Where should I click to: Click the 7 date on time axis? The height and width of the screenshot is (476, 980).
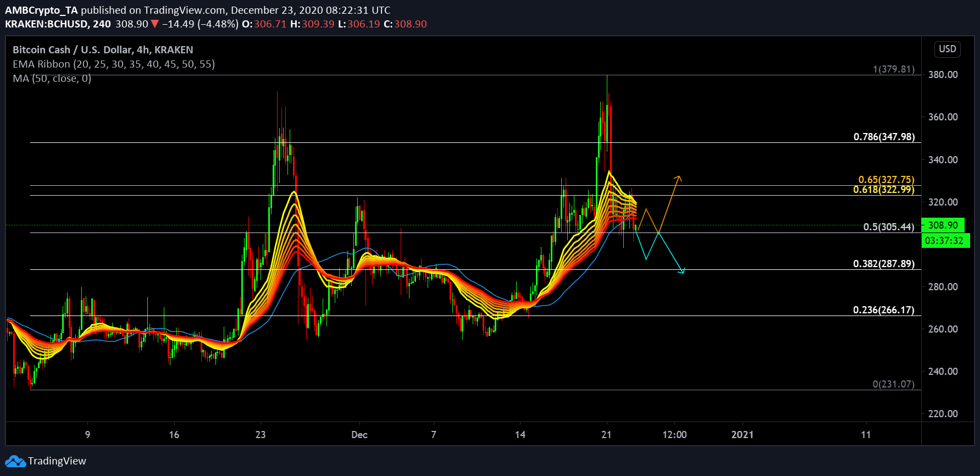coord(434,435)
